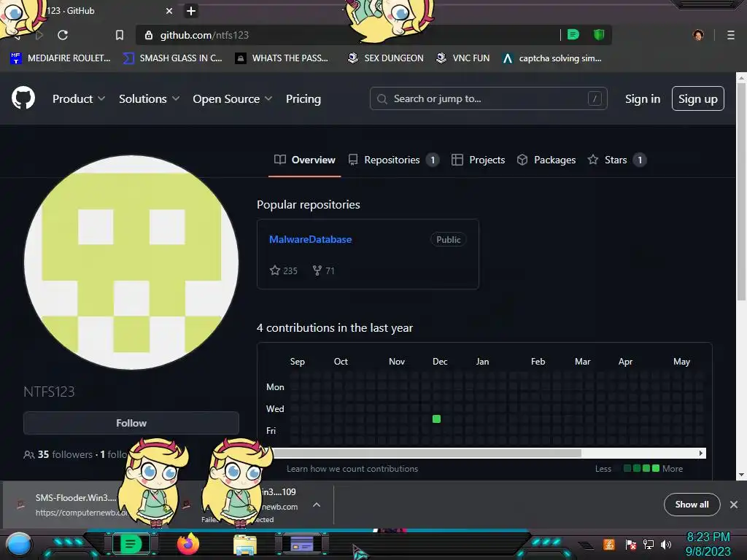Screen dimensions: 747x560
Task: Open the green Brave Shields icon
Action: tap(599, 35)
